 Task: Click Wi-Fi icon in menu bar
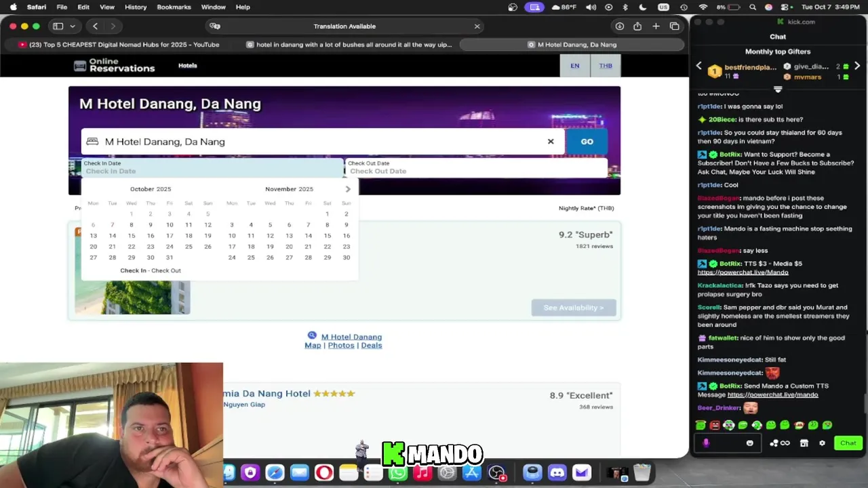703,7
